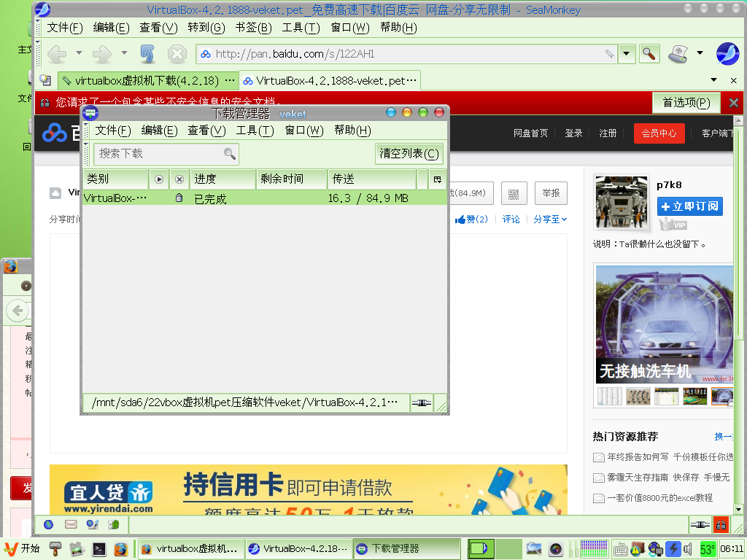
Task: Click the red 会员中心 button
Action: click(659, 133)
